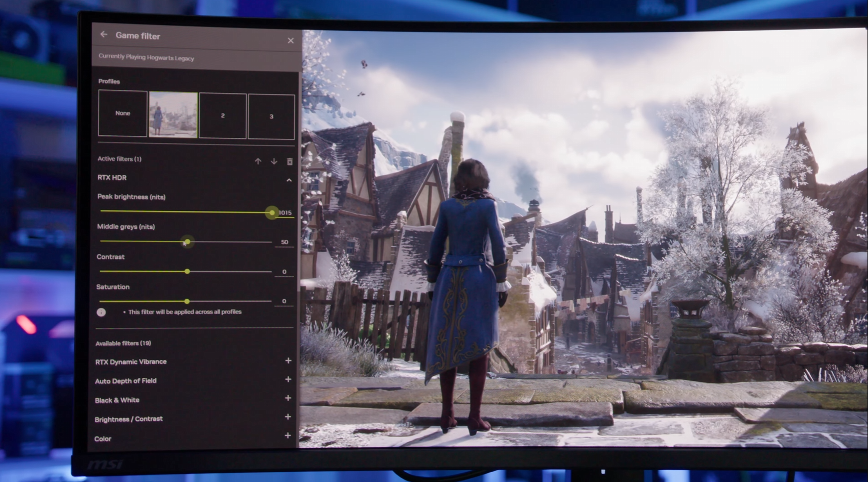This screenshot has width=868, height=482.
Task: Click the Color filter label
Action: pos(103,439)
